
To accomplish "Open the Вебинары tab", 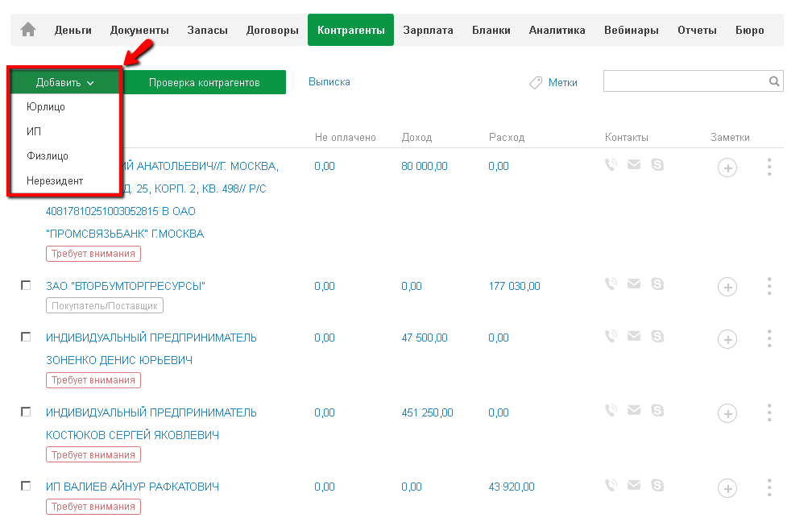I will click(x=632, y=30).
